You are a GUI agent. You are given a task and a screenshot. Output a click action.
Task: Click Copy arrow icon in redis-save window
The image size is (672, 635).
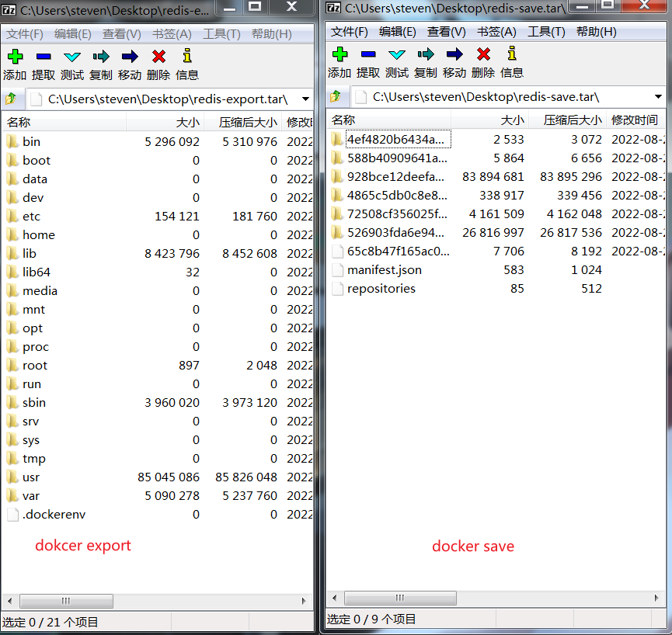[x=426, y=54]
